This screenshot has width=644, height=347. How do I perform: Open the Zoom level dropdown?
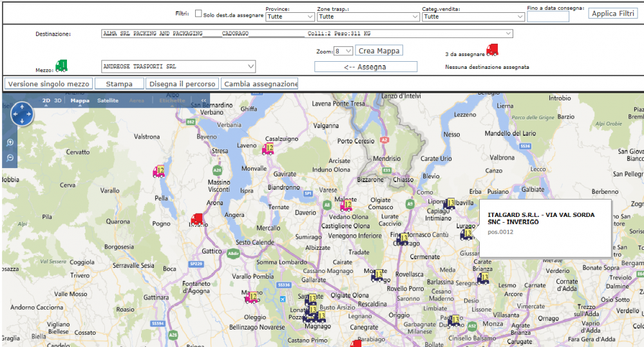pyautogui.click(x=343, y=52)
